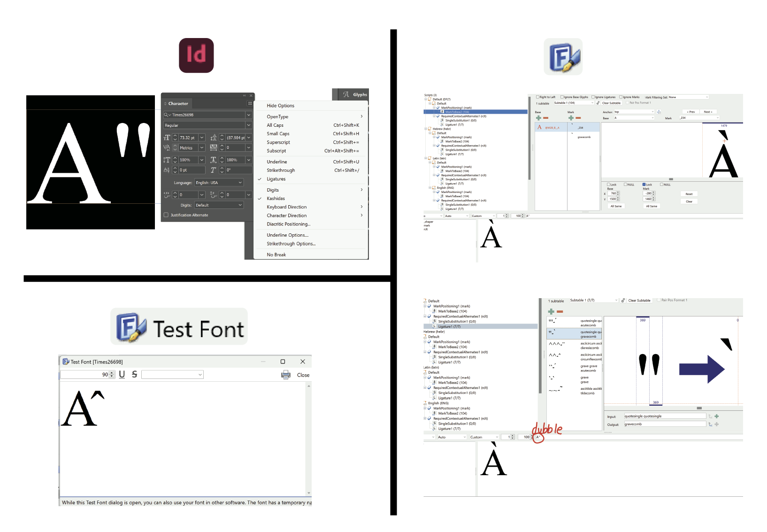Viewport: 767px width, 532px height.
Task: Click the < Prev button
Action: click(691, 112)
